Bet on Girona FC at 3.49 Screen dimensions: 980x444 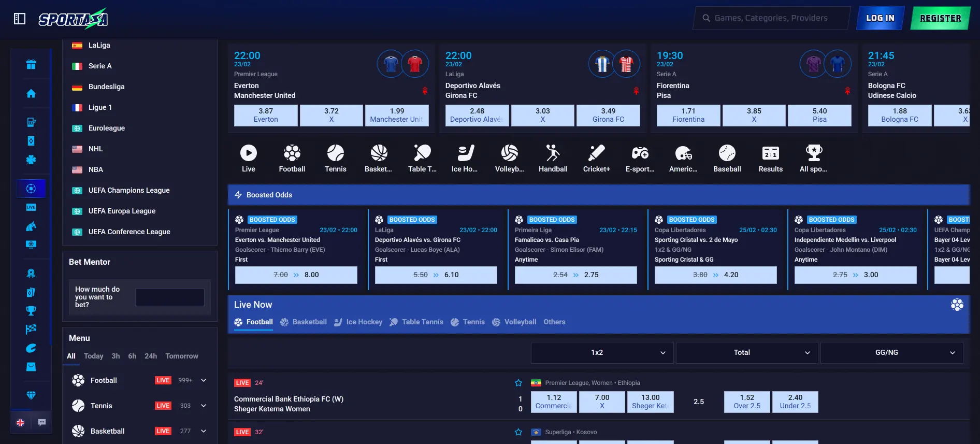click(608, 116)
